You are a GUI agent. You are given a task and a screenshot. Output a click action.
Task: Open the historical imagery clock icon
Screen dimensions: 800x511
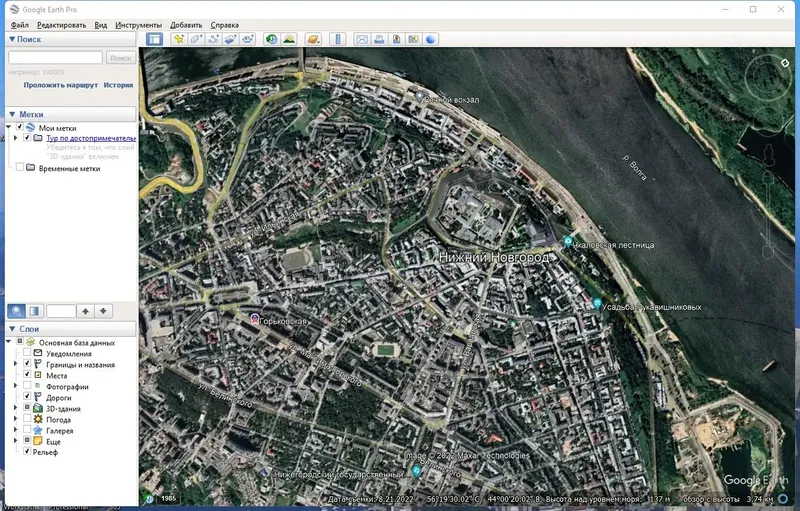(x=271, y=39)
